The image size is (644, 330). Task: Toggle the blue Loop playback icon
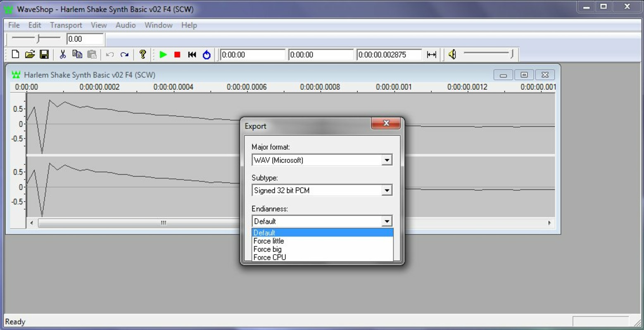tap(207, 54)
